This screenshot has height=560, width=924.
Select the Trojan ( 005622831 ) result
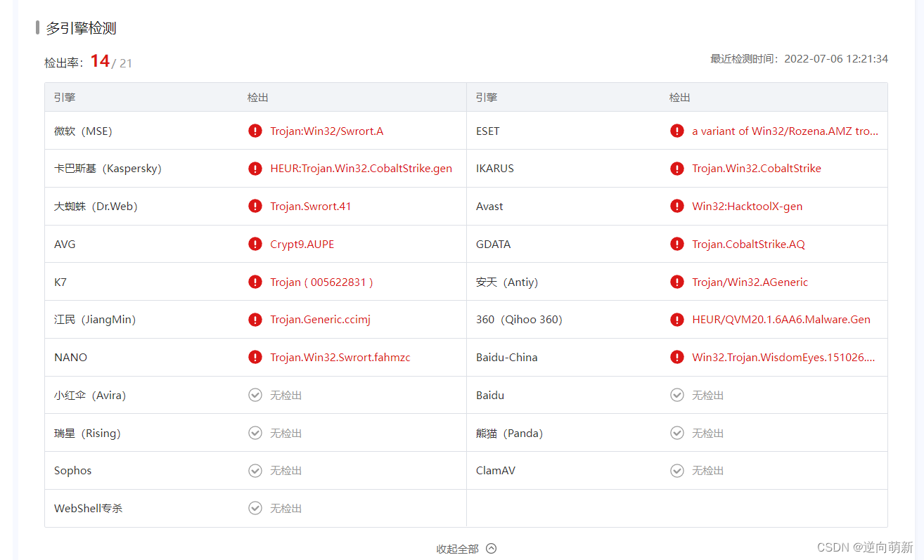[321, 282]
